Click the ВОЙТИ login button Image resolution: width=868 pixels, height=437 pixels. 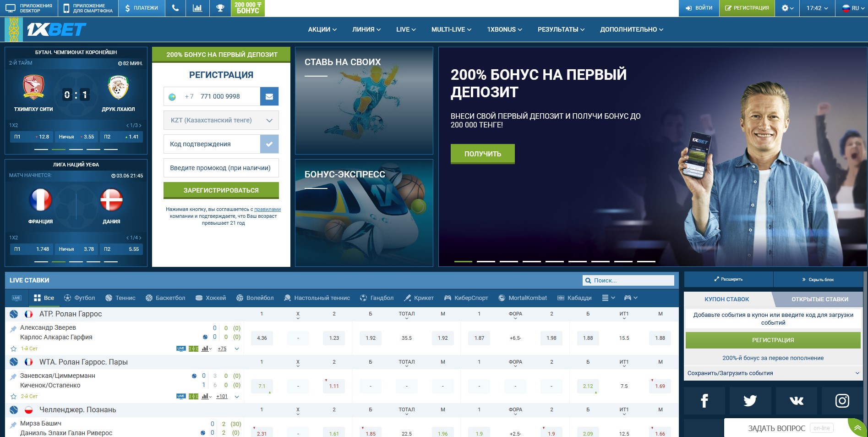pos(699,8)
